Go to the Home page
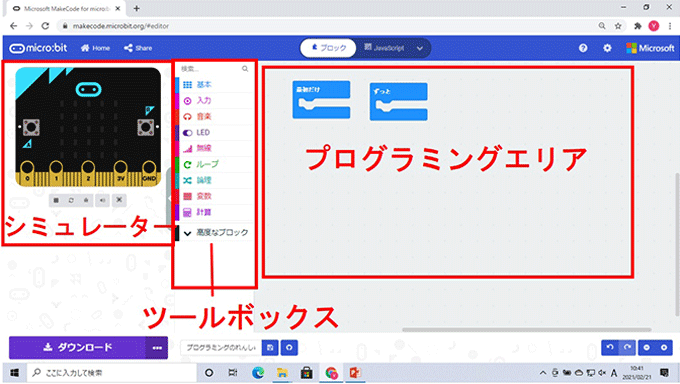 (95, 48)
